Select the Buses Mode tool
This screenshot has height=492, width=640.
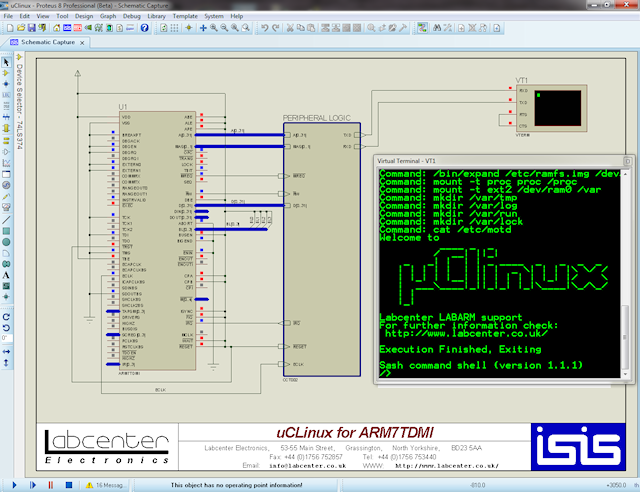6,117
